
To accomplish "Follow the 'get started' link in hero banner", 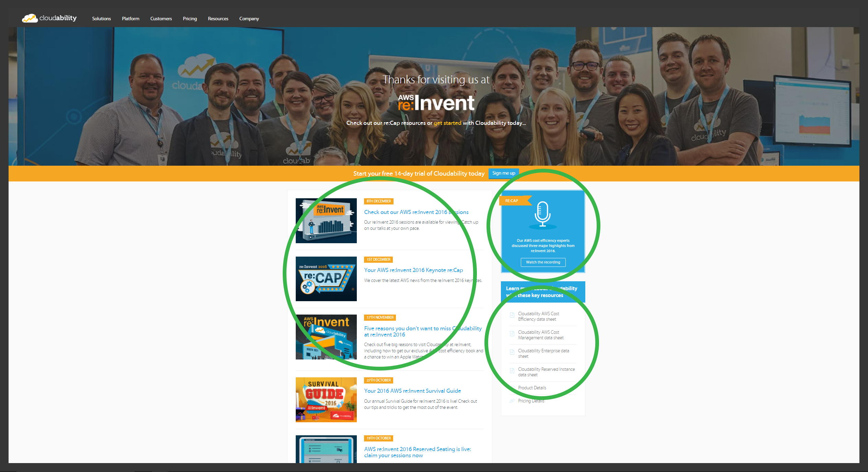I will (447, 123).
